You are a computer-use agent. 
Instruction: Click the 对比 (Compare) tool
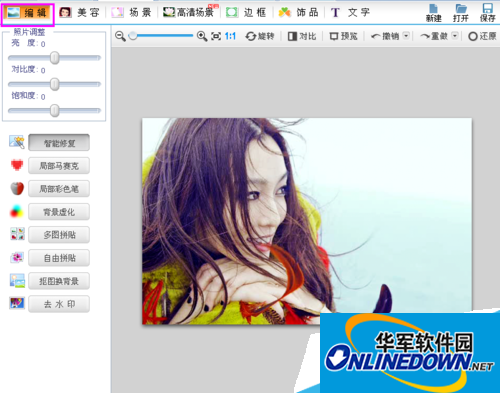(x=302, y=36)
